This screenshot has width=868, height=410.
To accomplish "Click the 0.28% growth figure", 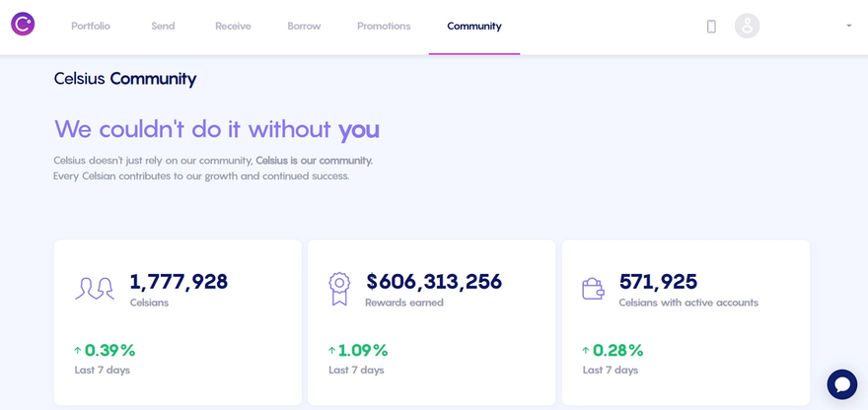I will 617,350.
